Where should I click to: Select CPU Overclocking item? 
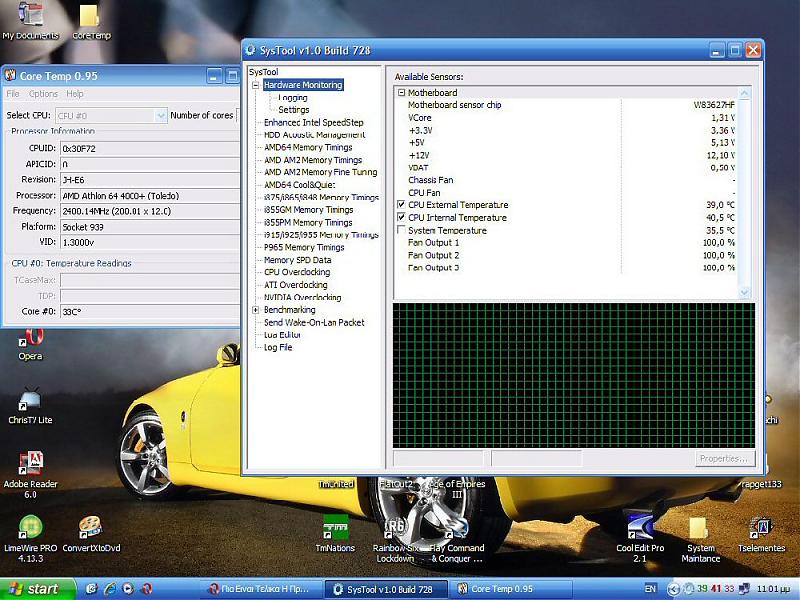(297, 272)
